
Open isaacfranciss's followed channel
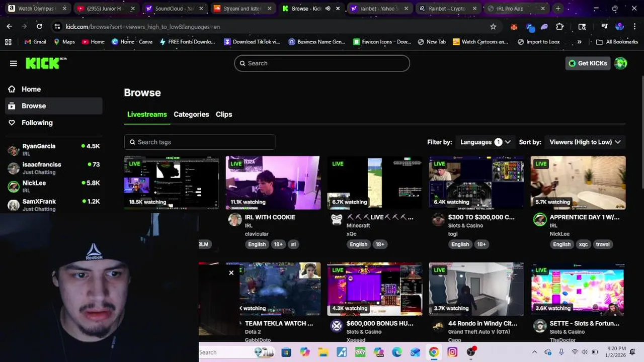pos(53,168)
